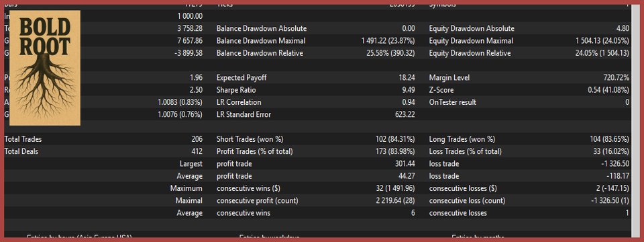Screen dimensions: 644x242
Task: Select the 623.22 value
Action: click(x=405, y=115)
